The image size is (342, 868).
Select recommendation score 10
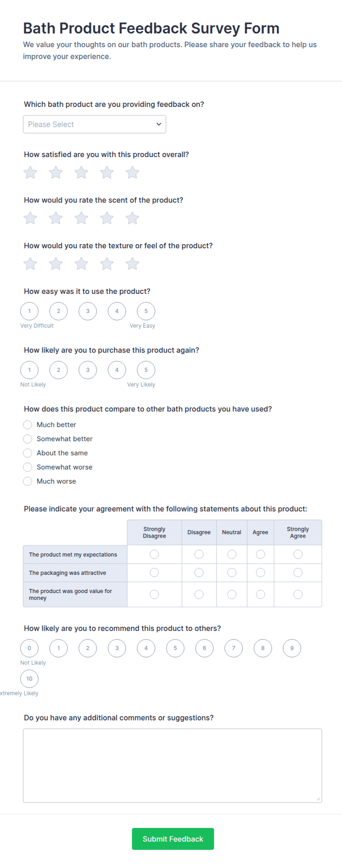tap(29, 679)
